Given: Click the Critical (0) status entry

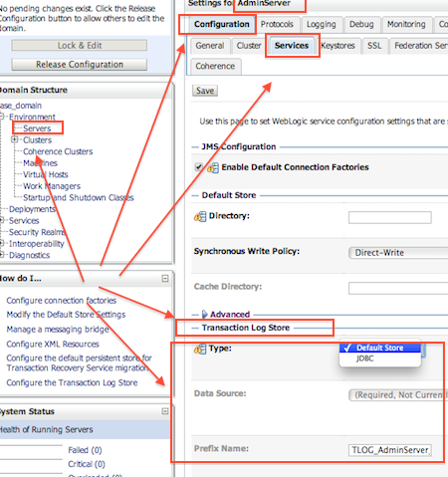Looking at the screenshot, I should pos(87,464).
